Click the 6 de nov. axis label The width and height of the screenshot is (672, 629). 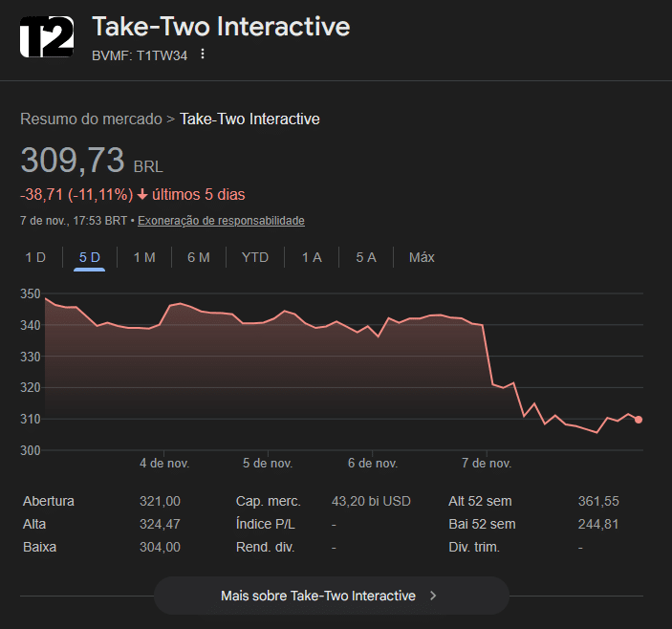tap(373, 464)
